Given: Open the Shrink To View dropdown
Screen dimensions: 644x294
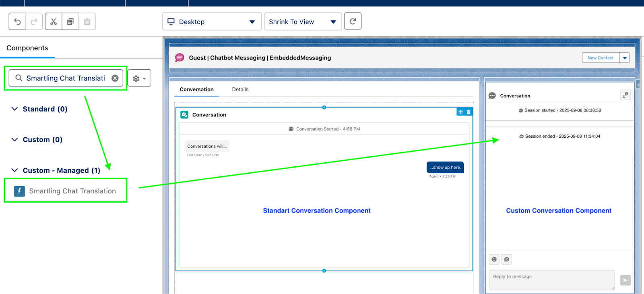Looking at the screenshot, I should [x=303, y=22].
